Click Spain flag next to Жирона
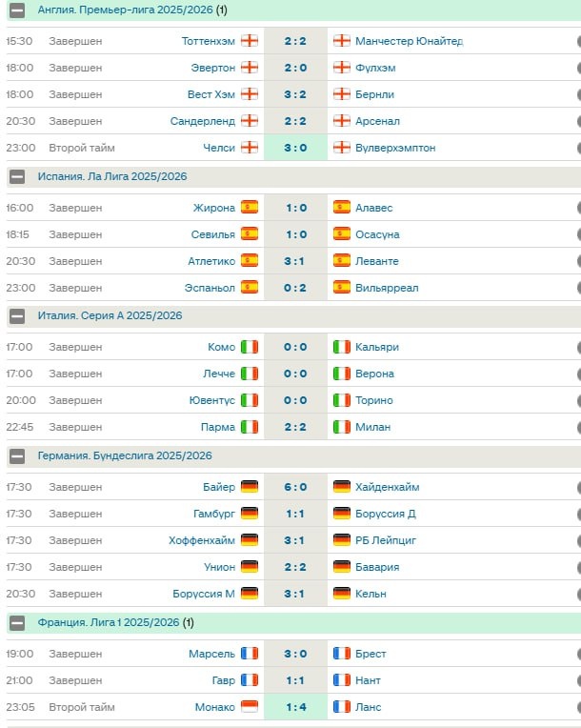 tap(250, 208)
